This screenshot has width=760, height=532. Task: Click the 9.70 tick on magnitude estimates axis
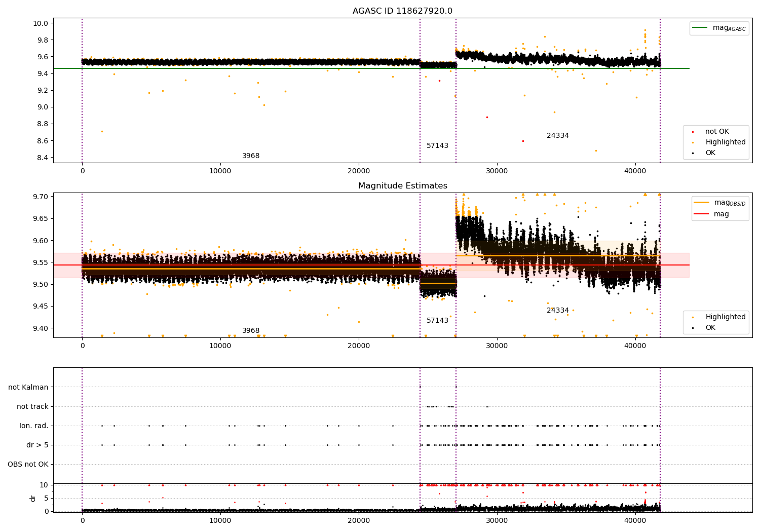click(x=41, y=197)
